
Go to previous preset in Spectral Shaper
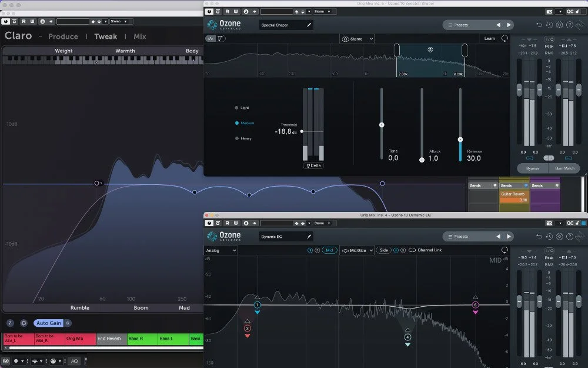pos(498,25)
